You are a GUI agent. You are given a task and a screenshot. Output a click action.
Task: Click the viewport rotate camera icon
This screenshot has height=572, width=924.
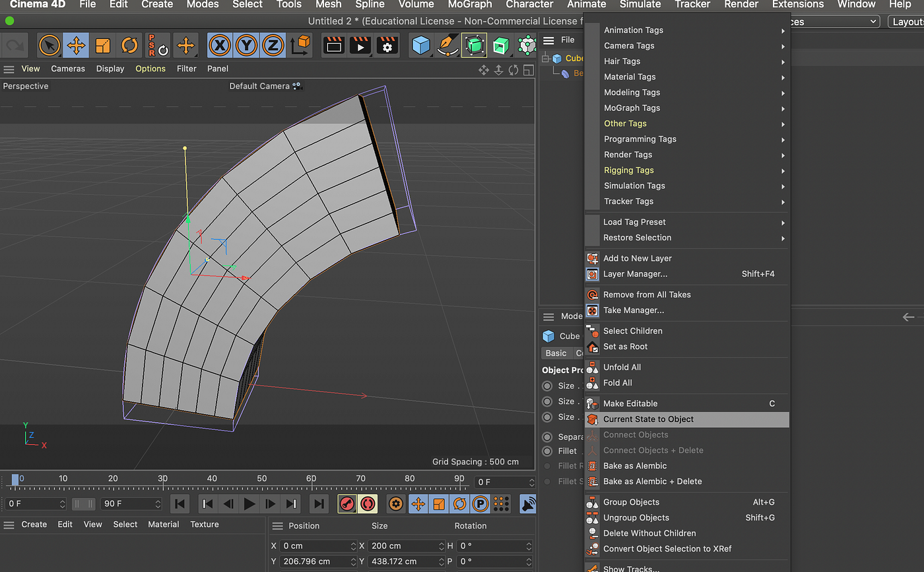513,69
